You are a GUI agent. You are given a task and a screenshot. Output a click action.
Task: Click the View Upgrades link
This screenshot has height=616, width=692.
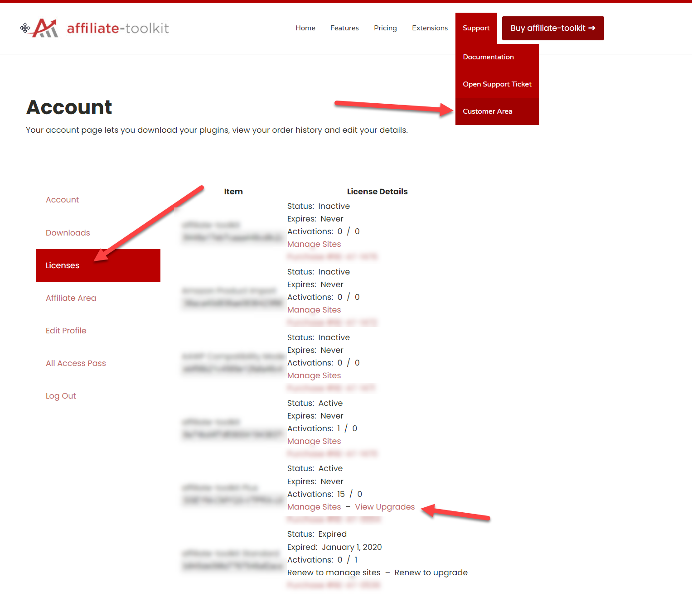coord(385,507)
